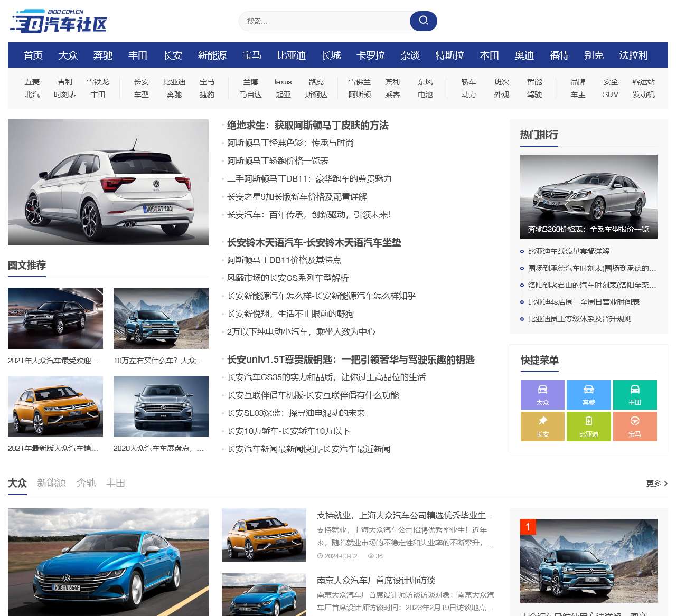Select 首页 in the navigation menu
The image size is (676, 616).
[x=33, y=55]
